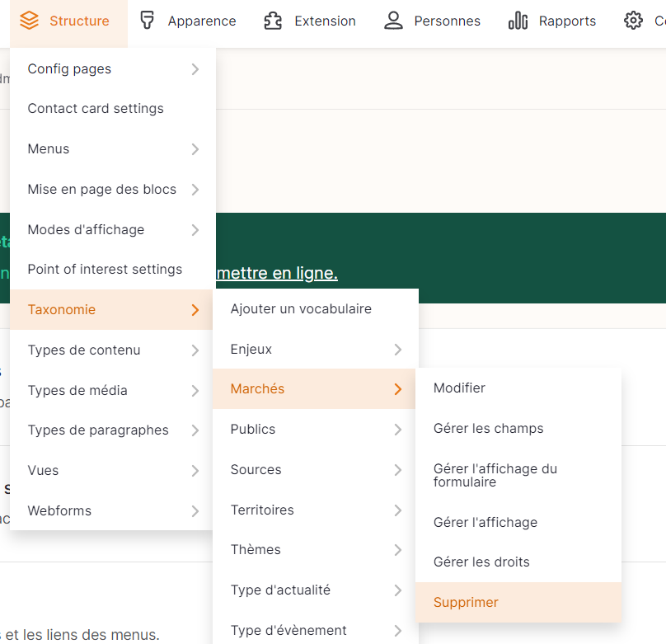Image resolution: width=666 pixels, height=644 pixels.
Task: Choose Gérer les champs option
Action: pos(488,429)
